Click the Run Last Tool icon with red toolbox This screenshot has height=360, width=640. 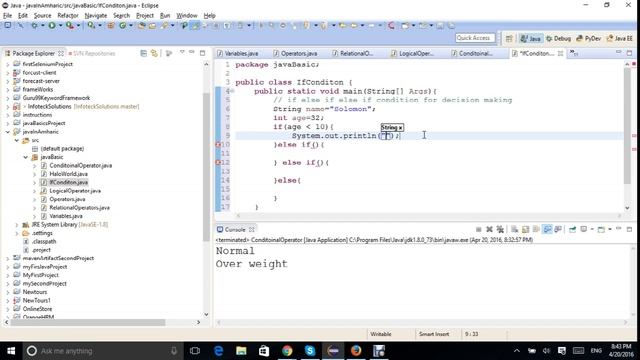(70, 25)
